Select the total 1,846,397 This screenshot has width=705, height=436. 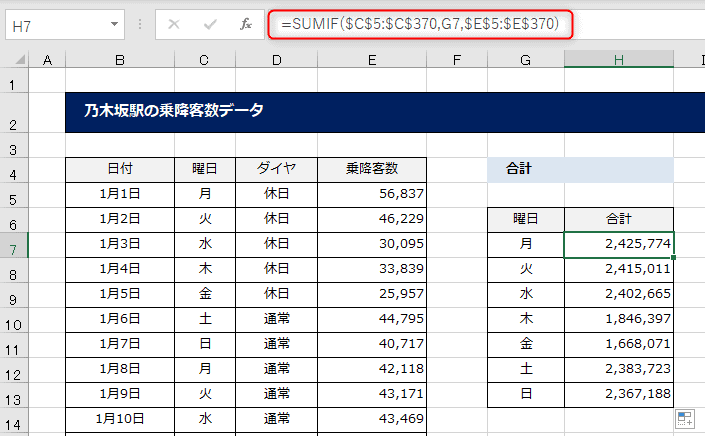(x=619, y=320)
